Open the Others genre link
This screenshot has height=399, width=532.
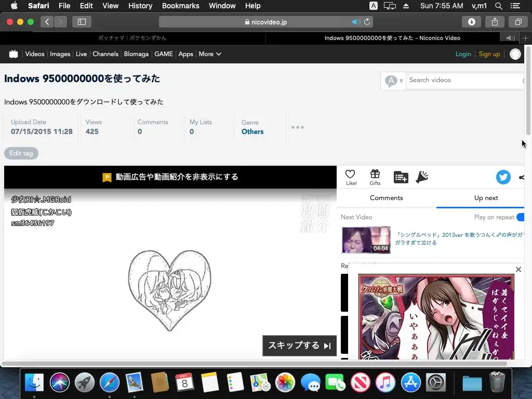[252, 131]
